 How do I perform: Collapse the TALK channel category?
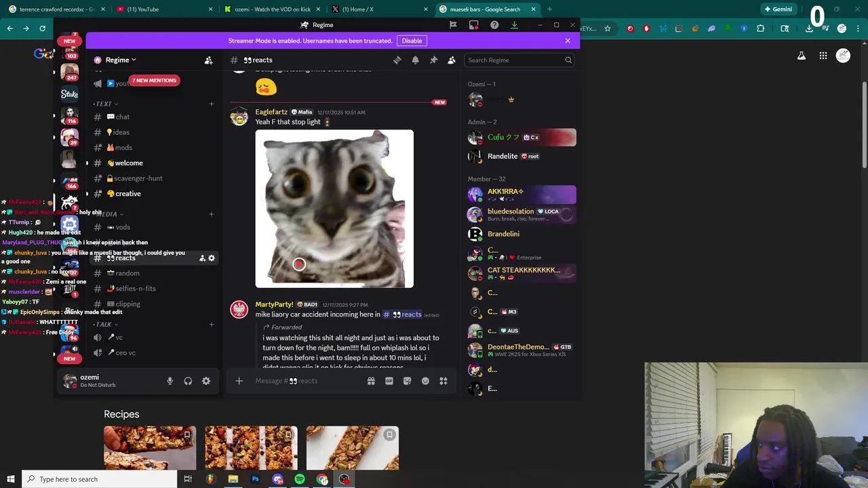point(105,325)
